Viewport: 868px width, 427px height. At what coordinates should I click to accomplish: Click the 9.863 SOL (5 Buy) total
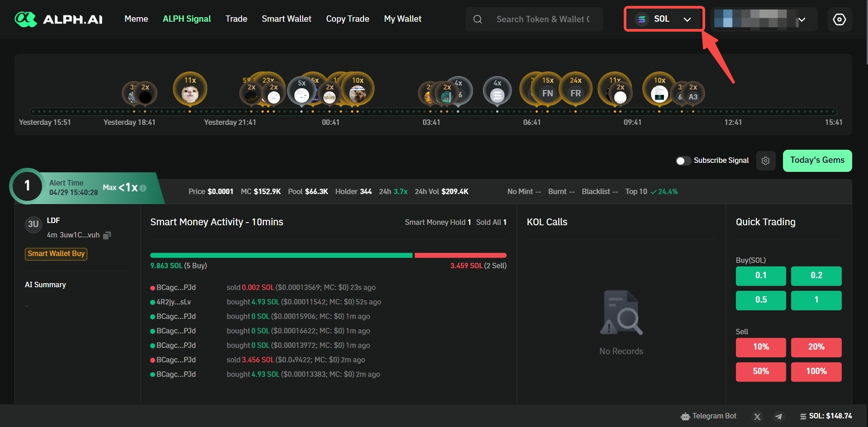click(179, 266)
